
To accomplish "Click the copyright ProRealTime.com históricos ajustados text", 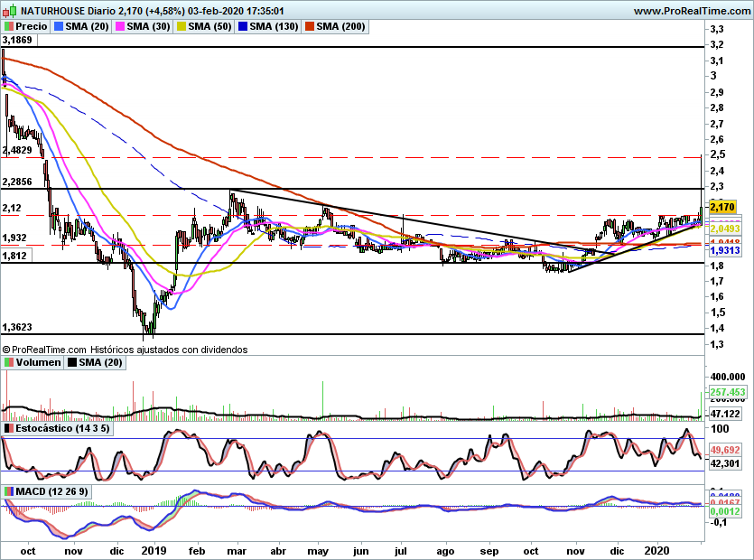I will tap(125, 350).
